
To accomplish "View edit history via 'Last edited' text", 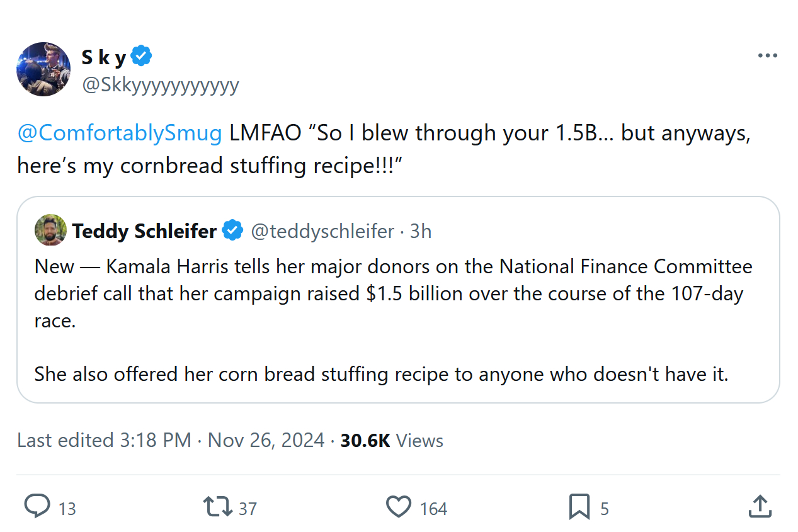I will point(104,440).
